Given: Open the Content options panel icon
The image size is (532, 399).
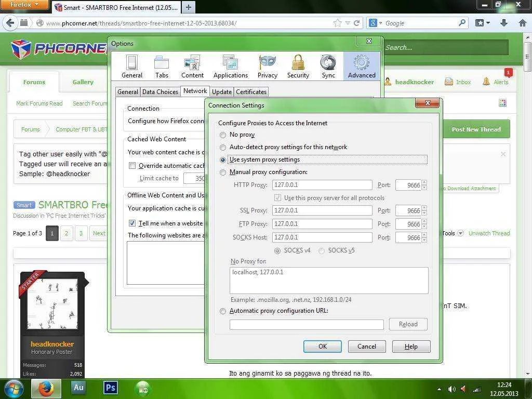Looking at the screenshot, I should pyautogui.click(x=192, y=66).
